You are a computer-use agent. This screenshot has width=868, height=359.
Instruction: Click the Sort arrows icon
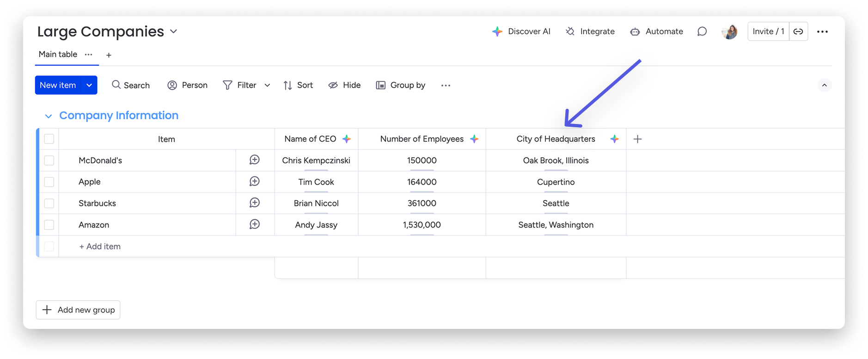(287, 85)
